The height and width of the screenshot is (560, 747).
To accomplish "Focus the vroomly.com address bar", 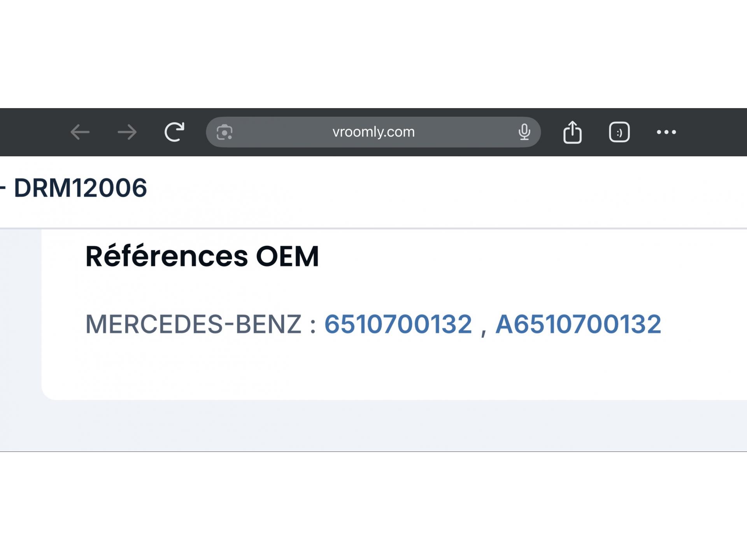I will [x=373, y=132].
